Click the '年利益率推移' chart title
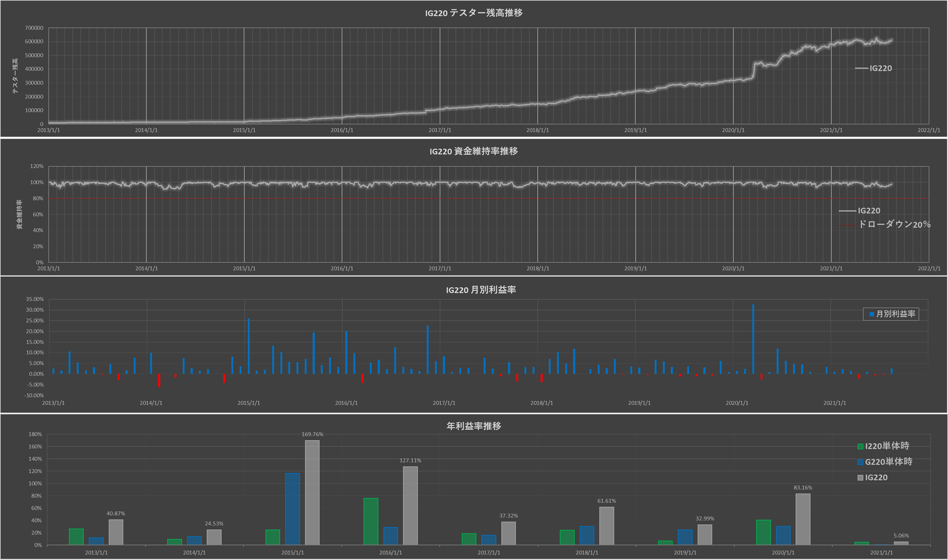The height and width of the screenshot is (560, 948). point(474,426)
